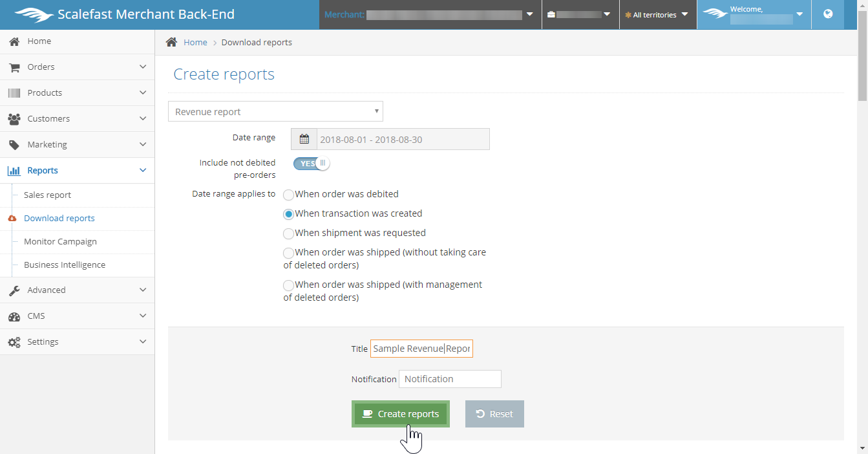Open the date range calendar icon
This screenshot has height=454, width=868.
[304, 139]
